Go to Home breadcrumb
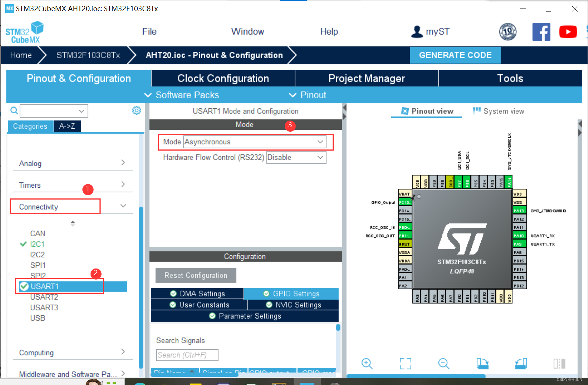This screenshot has height=385, width=588. 21,55
